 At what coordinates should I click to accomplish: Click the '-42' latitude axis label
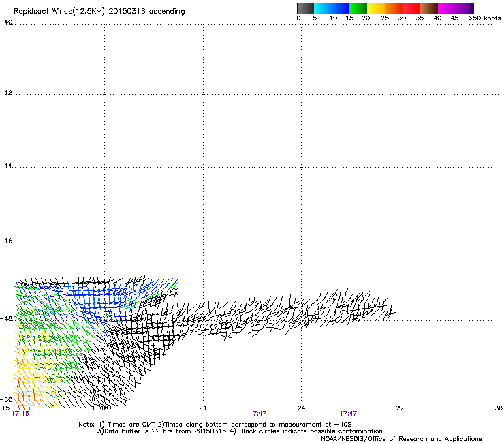point(6,93)
